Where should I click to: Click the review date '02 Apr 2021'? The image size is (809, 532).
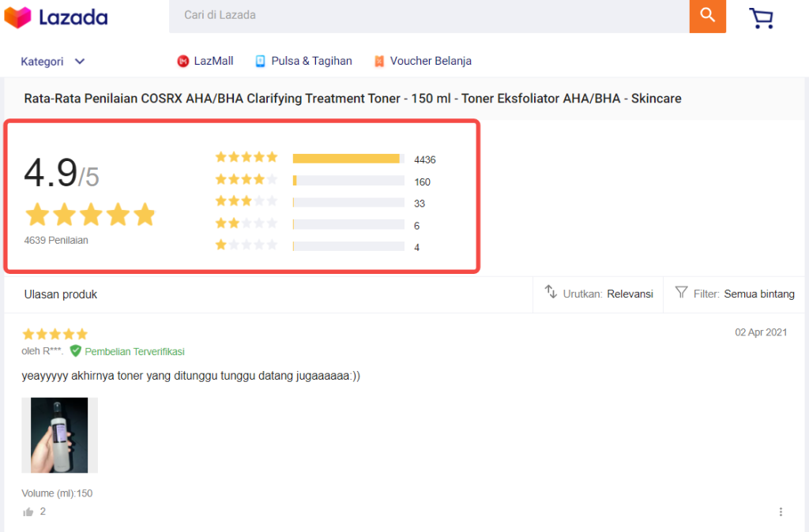(761, 332)
